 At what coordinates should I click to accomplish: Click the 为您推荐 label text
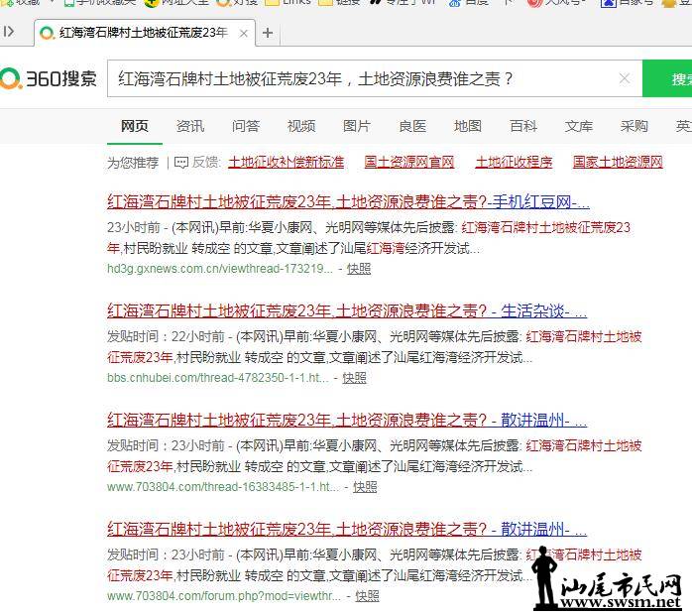tap(133, 163)
